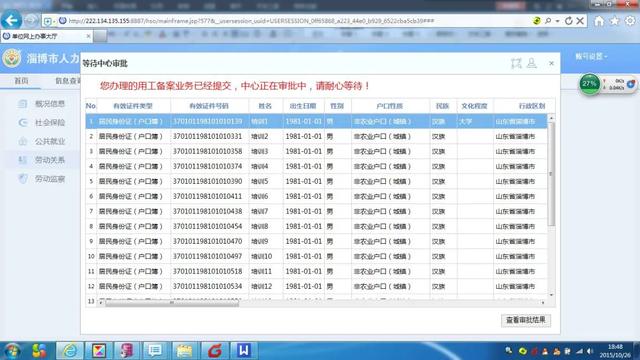Click the stamp icon in dialog header
Screen dimensions: 640x360
[x=532, y=63]
